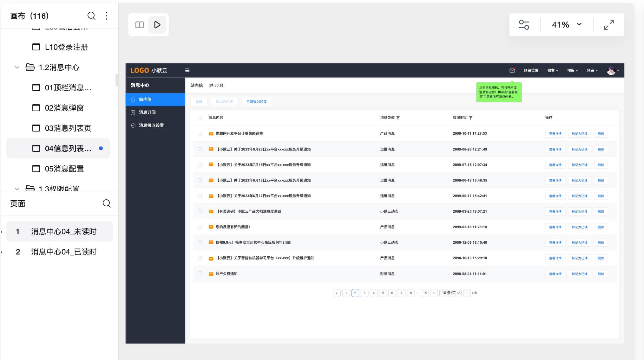Select page 消息中心04_已读时
644x360 pixels.
pyautogui.click(x=63, y=252)
